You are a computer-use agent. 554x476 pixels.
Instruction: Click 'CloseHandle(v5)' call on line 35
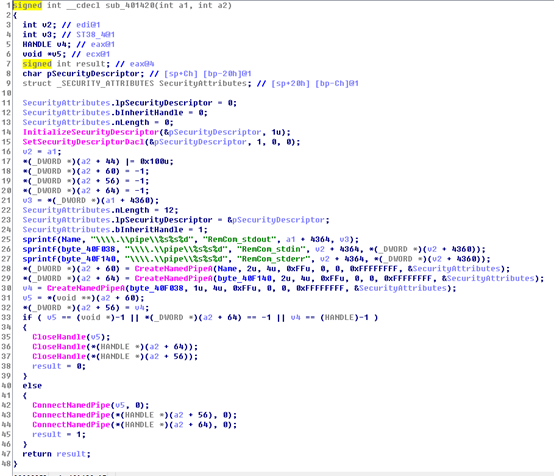pyautogui.click(x=71, y=337)
